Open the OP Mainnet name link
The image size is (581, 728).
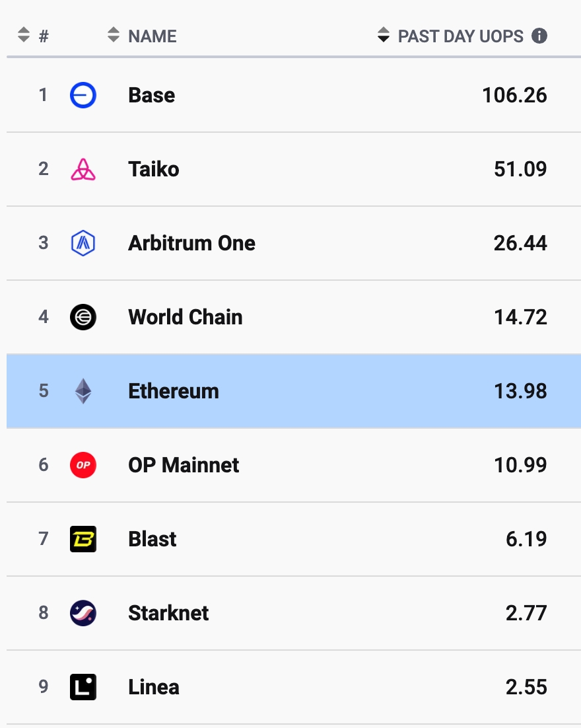click(184, 465)
